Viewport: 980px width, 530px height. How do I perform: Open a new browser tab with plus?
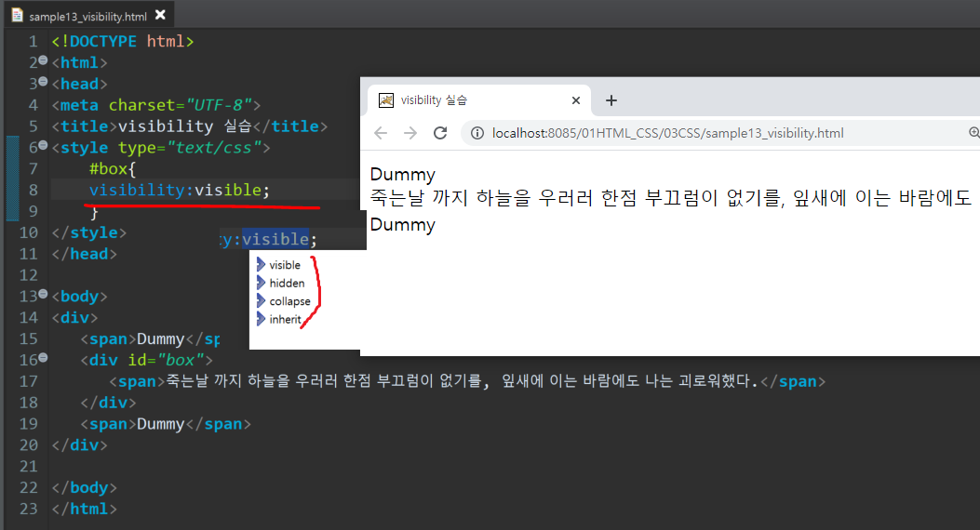[x=611, y=100]
